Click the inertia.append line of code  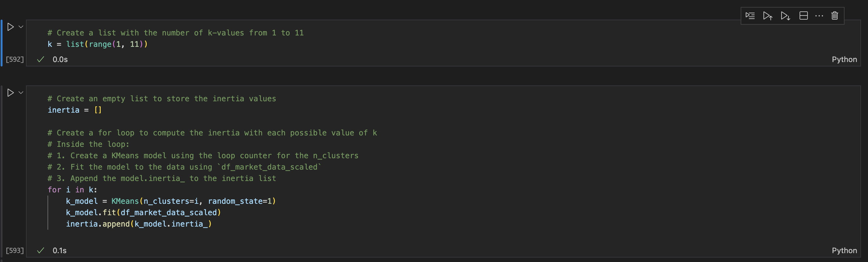click(x=138, y=223)
